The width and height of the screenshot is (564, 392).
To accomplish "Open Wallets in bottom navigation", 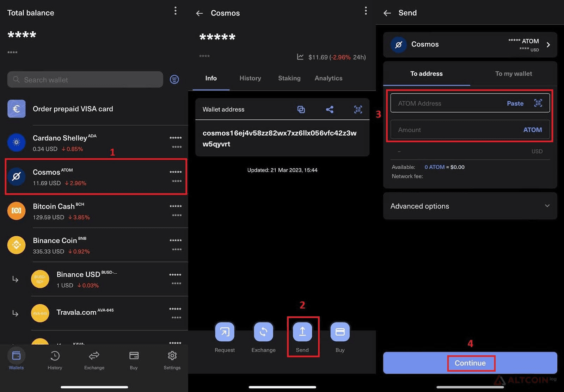I will coord(16,360).
